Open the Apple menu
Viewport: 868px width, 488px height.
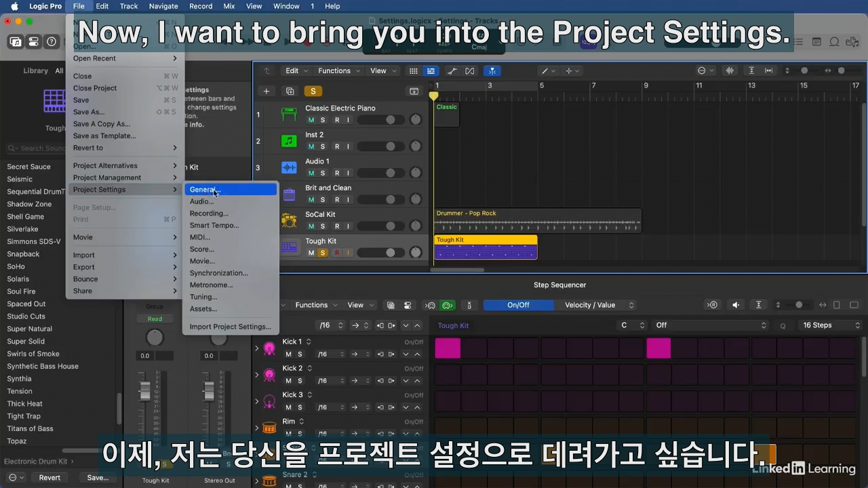point(14,6)
